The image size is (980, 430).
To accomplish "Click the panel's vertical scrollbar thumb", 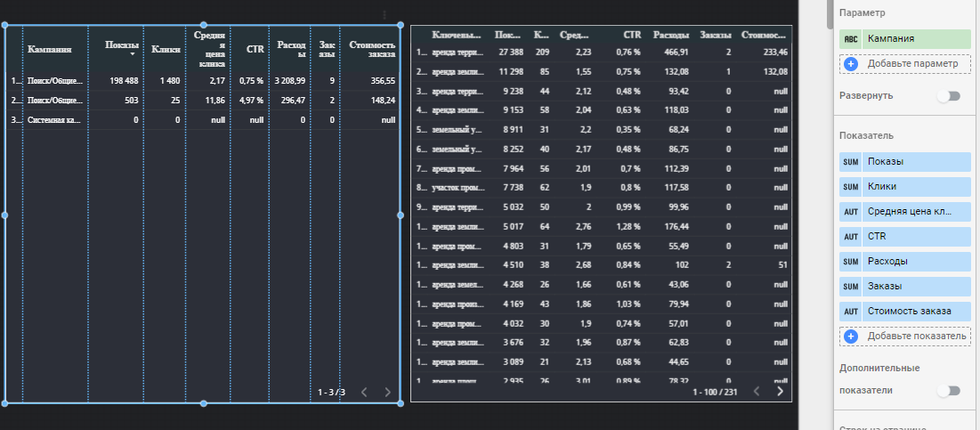I will tap(830, 12).
